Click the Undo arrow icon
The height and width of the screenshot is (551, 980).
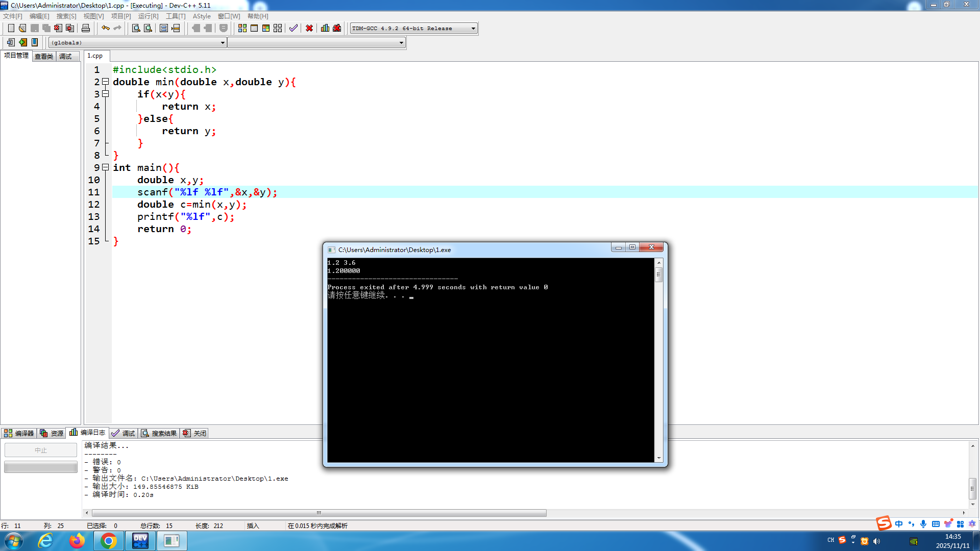105,28
